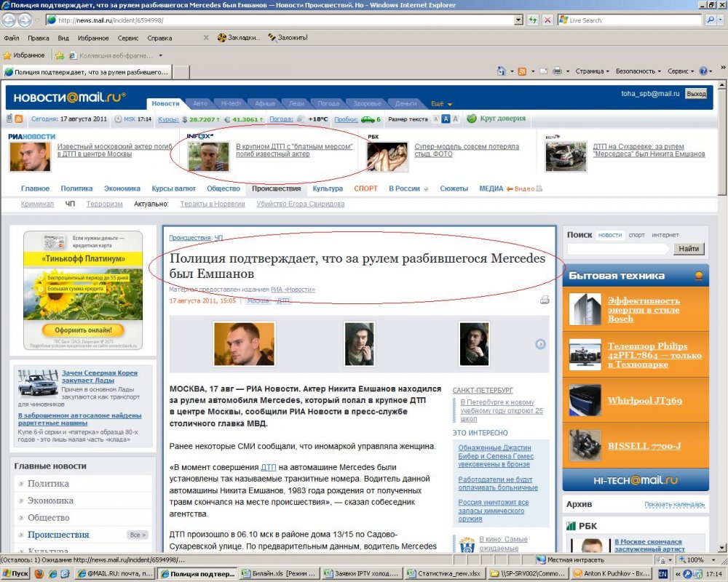Choose 'спорт' search scope option
Viewport: 728px width, 582px height.
[x=637, y=235]
